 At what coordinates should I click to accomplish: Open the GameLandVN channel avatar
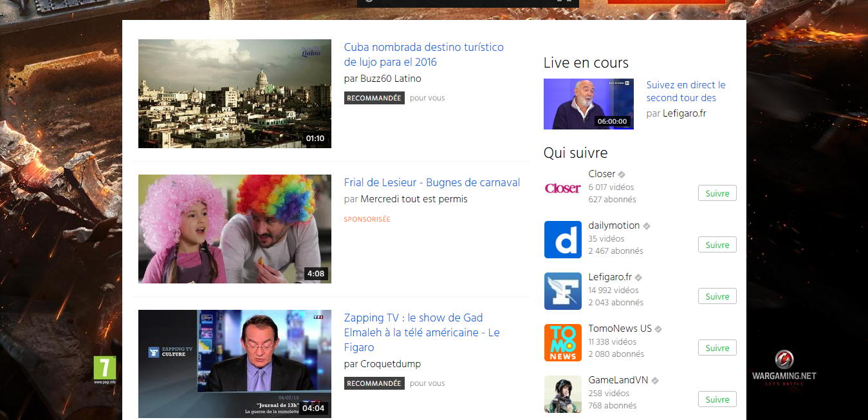(x=563, y=394)
